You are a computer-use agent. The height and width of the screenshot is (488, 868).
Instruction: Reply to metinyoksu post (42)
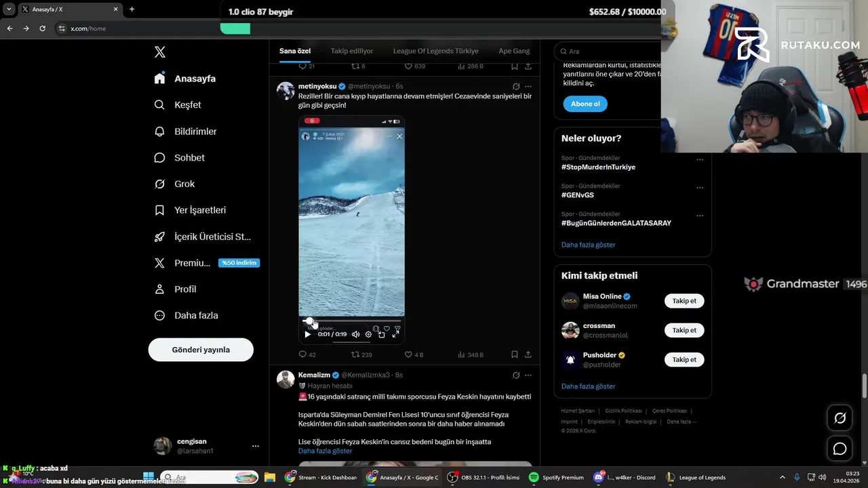pyautogui.click(x=307, y=354)
